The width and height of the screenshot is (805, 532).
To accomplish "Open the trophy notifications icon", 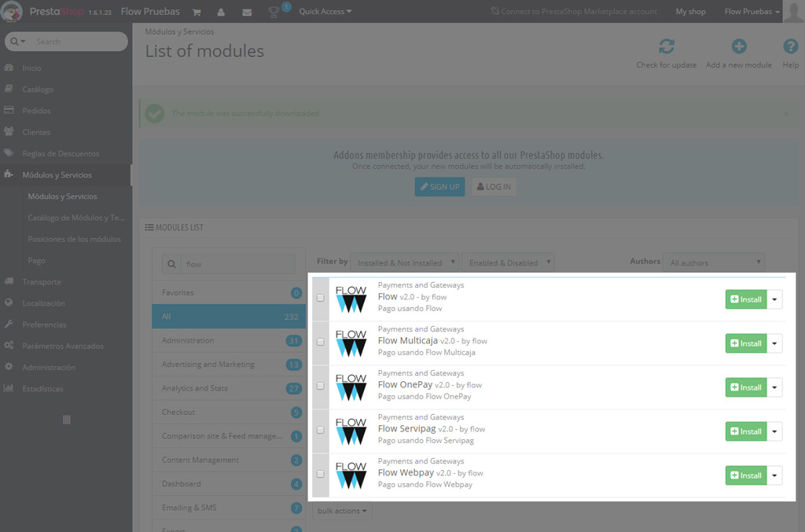I will [x=274, y=12].
